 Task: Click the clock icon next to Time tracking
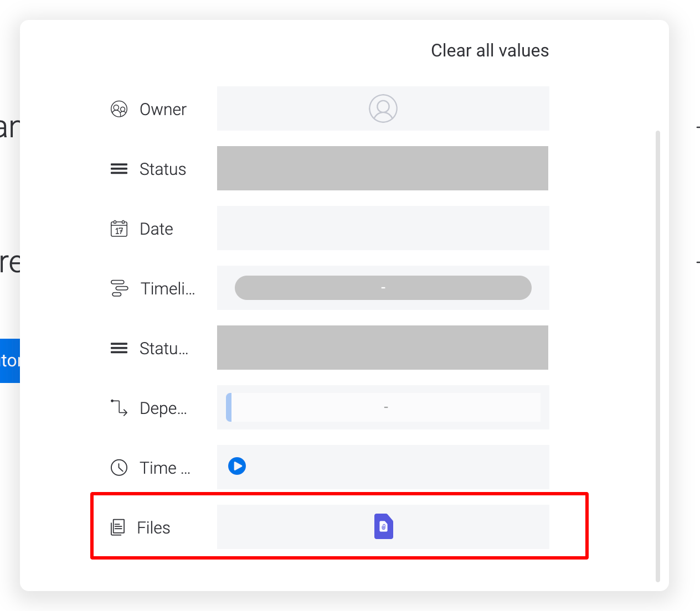coord(119,468)
